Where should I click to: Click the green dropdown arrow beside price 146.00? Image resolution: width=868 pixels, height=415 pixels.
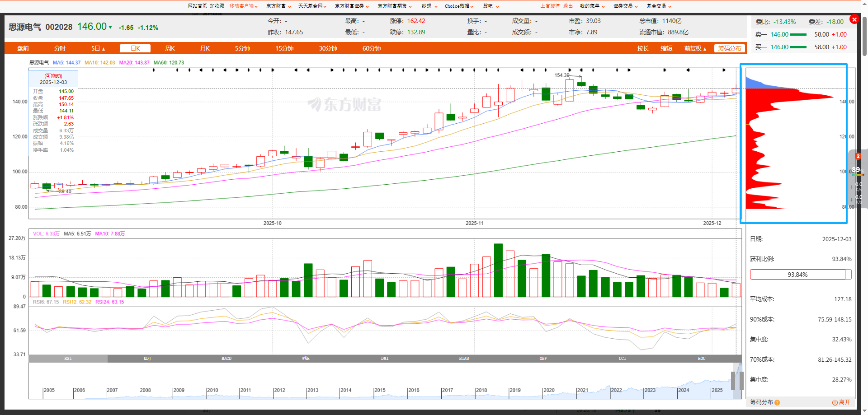[x=110, y=27]
